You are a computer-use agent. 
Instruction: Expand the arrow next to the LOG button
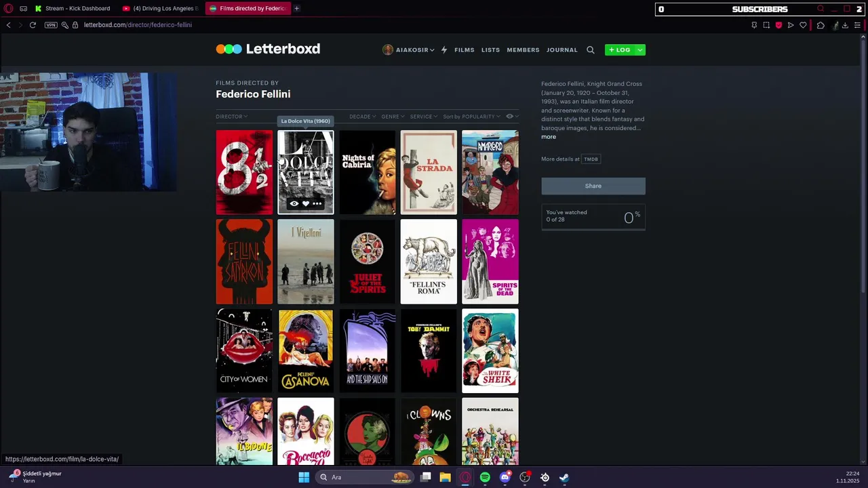pos(639,49)
